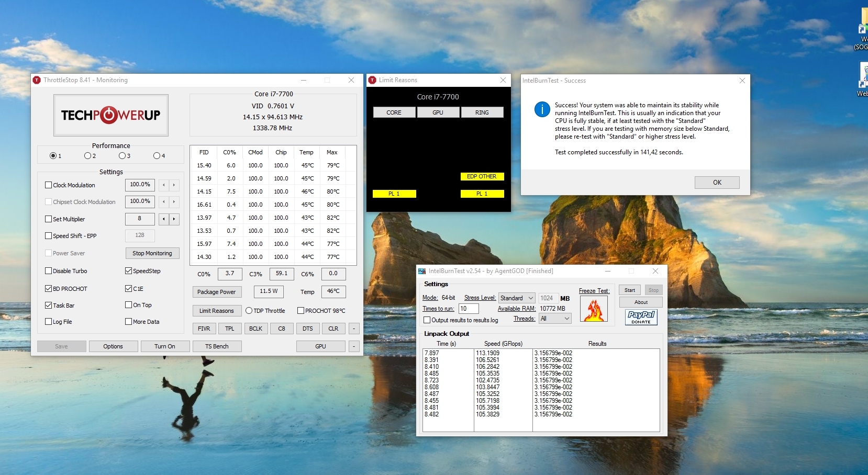Select performance profile 1 radio button

53,156
